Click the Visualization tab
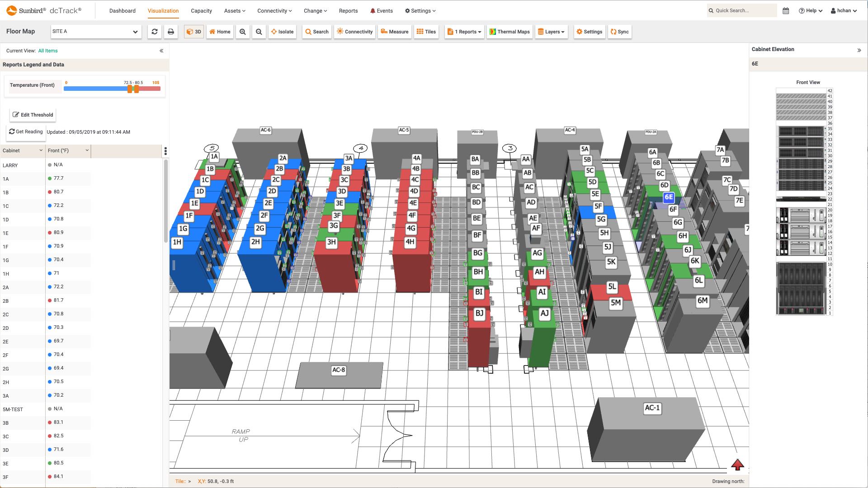Screen dimensions: 868x488 (x=163, y=11)
